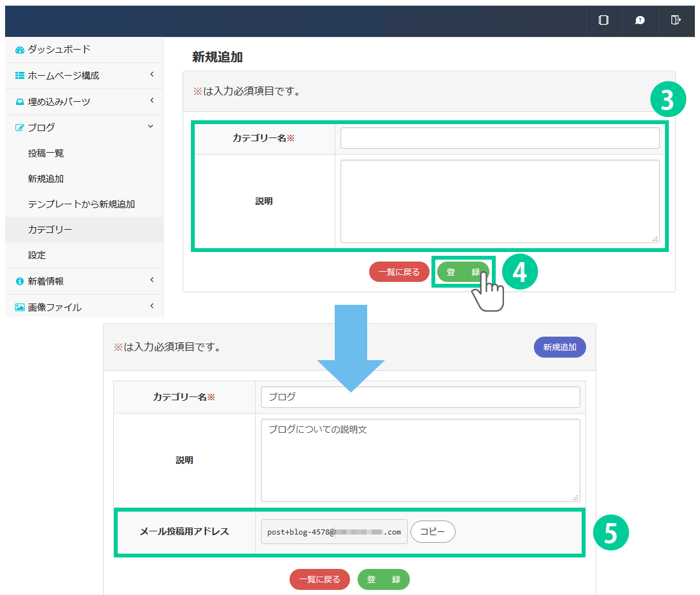Click the manual book icon in header
700x595 pixels.
pos(603,20)
